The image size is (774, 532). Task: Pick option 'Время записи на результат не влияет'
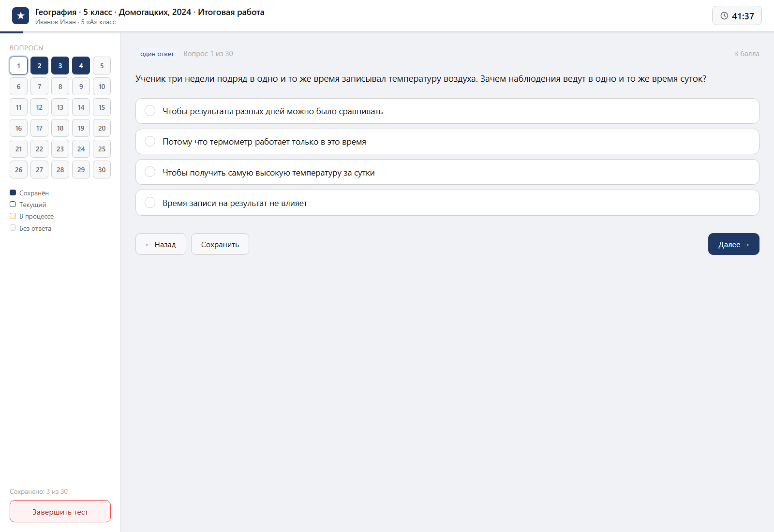447,203
